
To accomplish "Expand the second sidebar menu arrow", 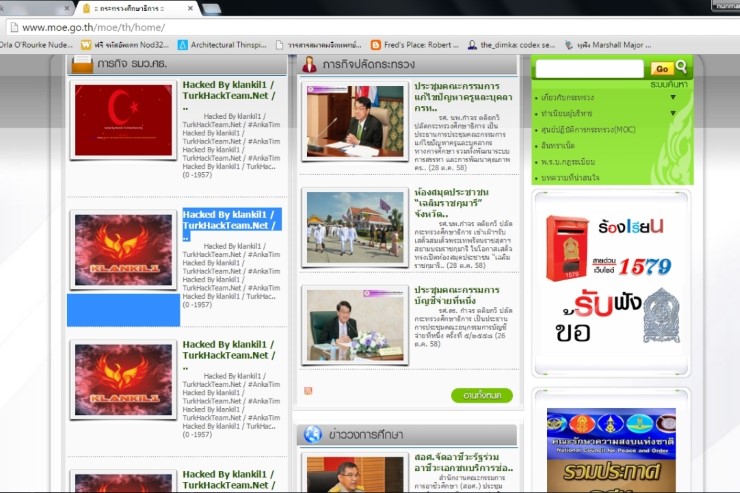I will coord(672,113).
